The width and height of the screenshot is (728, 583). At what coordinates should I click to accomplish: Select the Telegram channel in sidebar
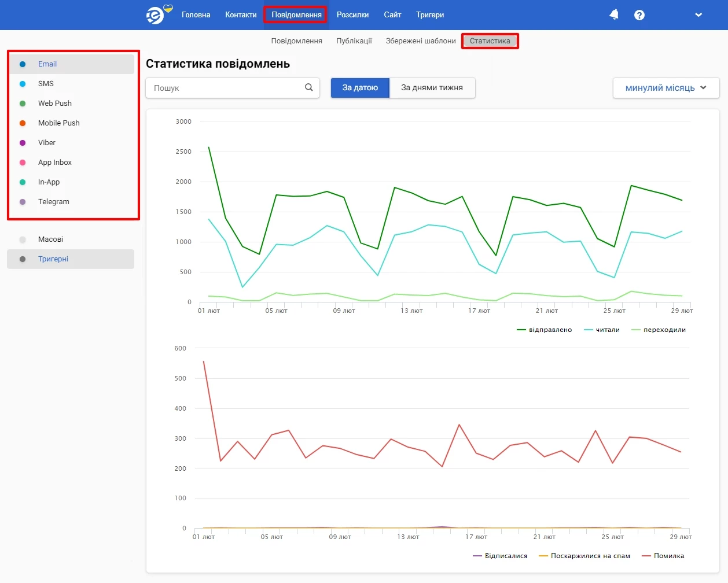pyautogui.click(x=53, y=202)
